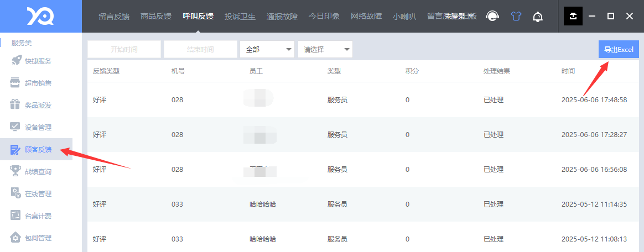Image resolution: width=644 pixels, height=252 pixels.
Task: Open the notification bell icon
Action: click(538, 17)
